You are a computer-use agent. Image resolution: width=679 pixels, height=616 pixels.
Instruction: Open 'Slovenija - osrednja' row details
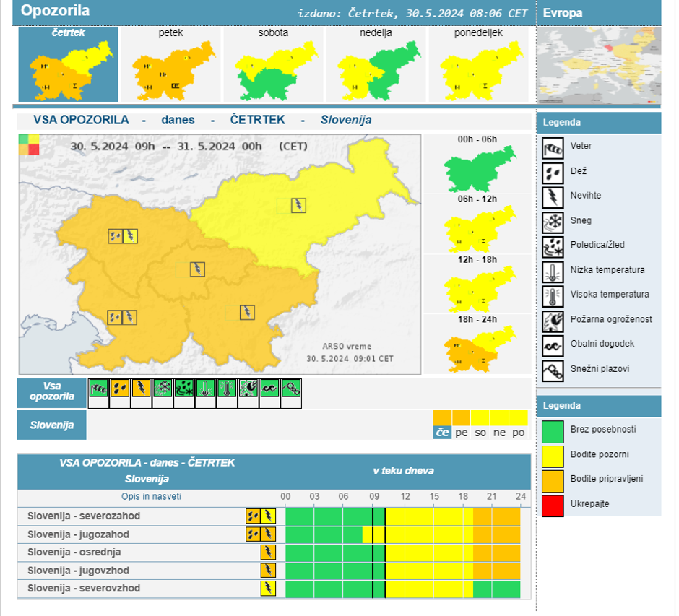click(x=74, y=552)
